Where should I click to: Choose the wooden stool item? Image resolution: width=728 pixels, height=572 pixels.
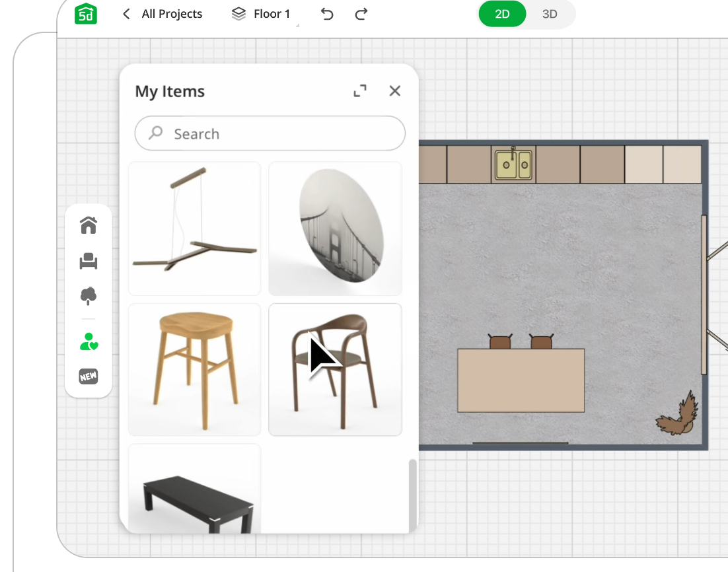pos(194,369)
